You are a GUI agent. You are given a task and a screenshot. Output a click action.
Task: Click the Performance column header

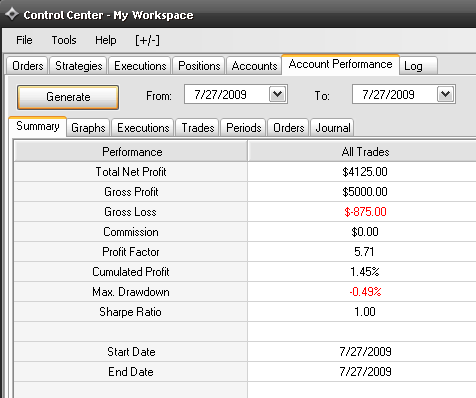coord(131,152)
